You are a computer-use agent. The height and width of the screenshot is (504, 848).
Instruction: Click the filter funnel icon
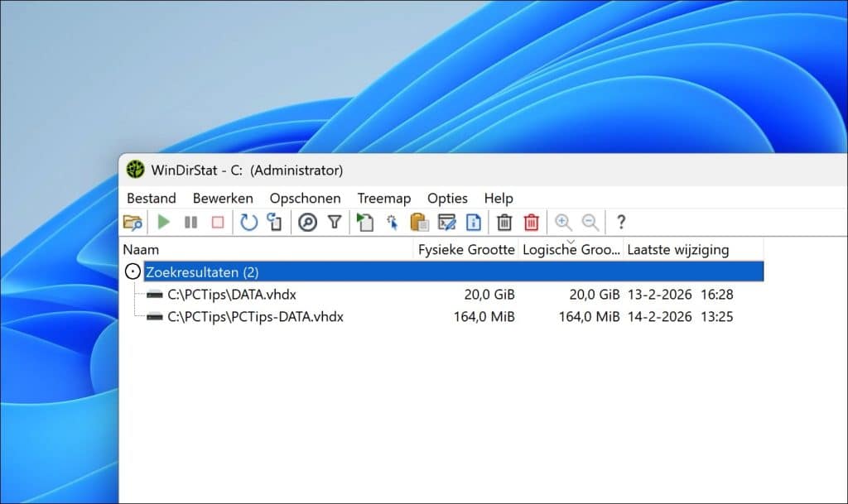click(x=335, y=222)
